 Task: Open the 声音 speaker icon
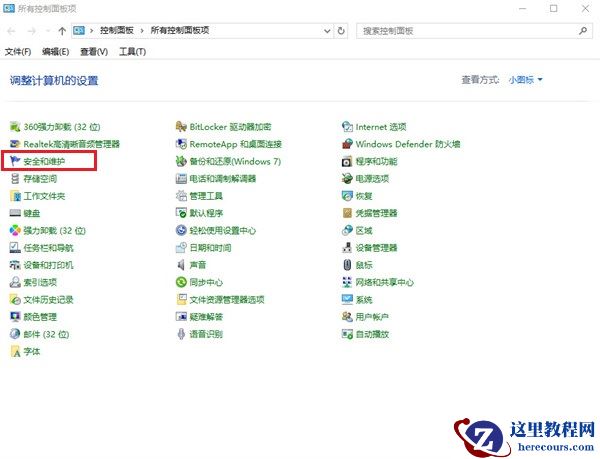pos(181,265)
